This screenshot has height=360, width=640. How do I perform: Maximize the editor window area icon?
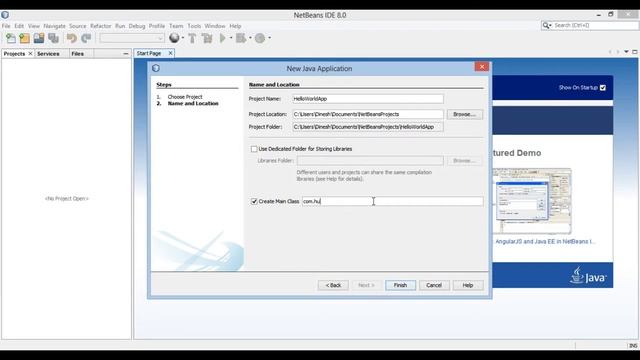coord(635,52)
